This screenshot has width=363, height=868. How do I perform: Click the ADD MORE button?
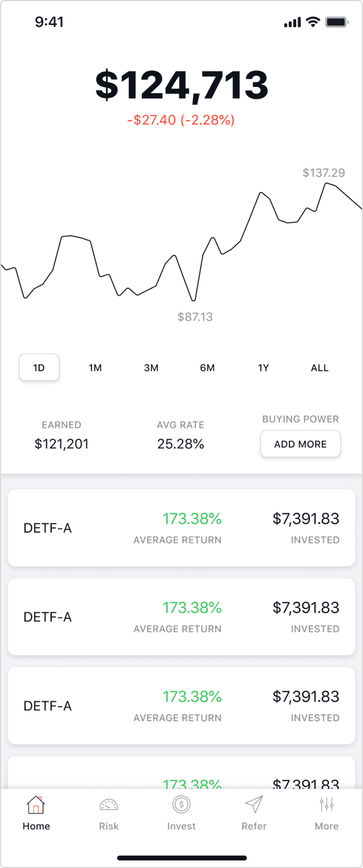click(301, 444)
